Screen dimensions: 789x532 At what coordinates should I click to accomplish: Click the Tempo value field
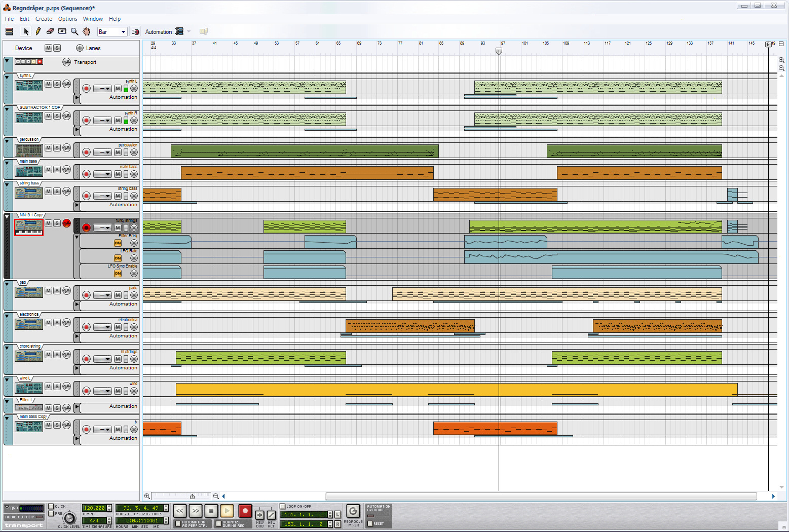point(94,508)
